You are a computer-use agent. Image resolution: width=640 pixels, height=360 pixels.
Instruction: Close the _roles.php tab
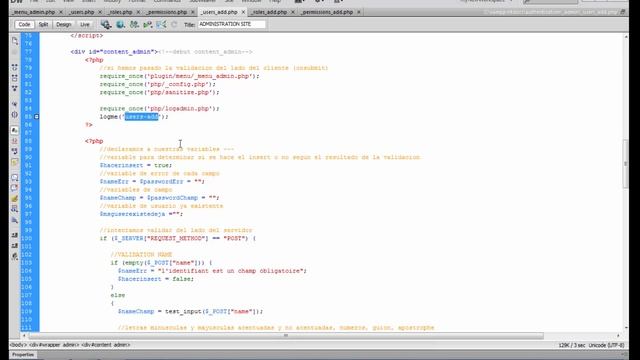pos(138,12)
